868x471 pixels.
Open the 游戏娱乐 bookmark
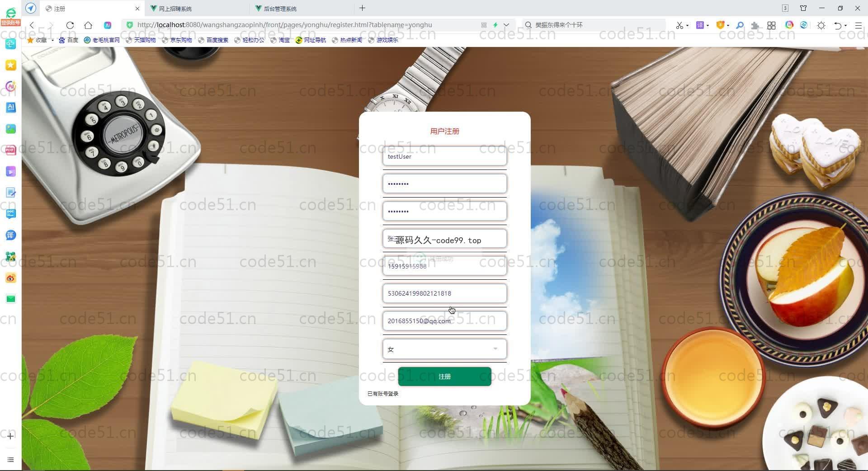(383, 40)
